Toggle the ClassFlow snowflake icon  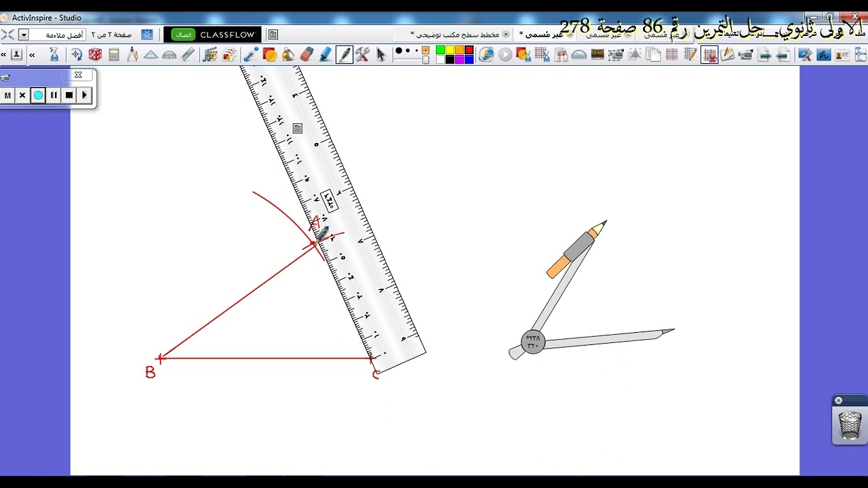pyautogui.click(x=146, y=35)
